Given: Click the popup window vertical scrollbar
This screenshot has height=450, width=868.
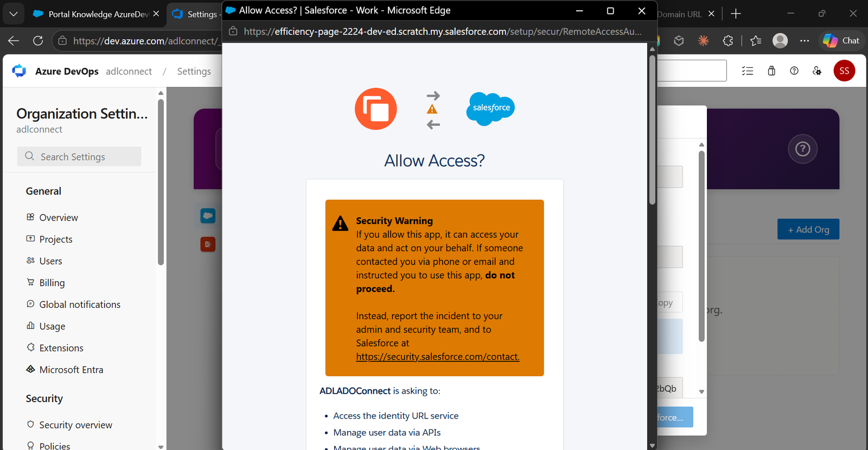Looking at the screenshot, I should [652, 130].
